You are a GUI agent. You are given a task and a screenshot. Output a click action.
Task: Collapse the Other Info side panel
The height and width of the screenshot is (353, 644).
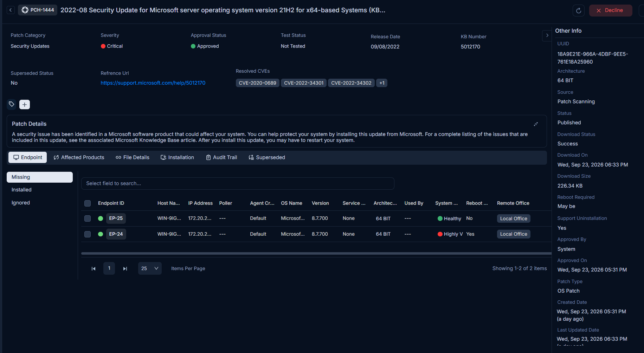tap(547, 35)
